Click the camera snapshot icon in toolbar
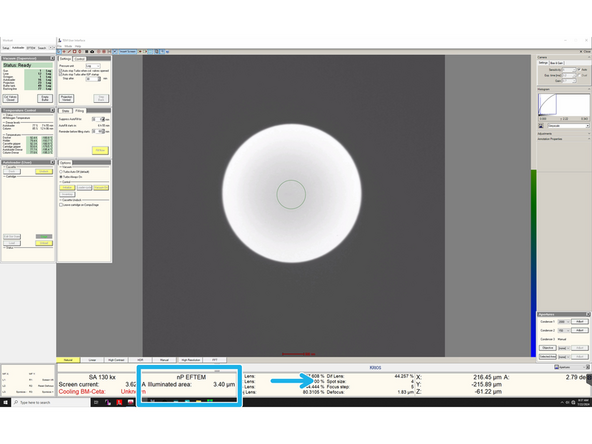Viewport: 592px width, 444px height. 92,51
